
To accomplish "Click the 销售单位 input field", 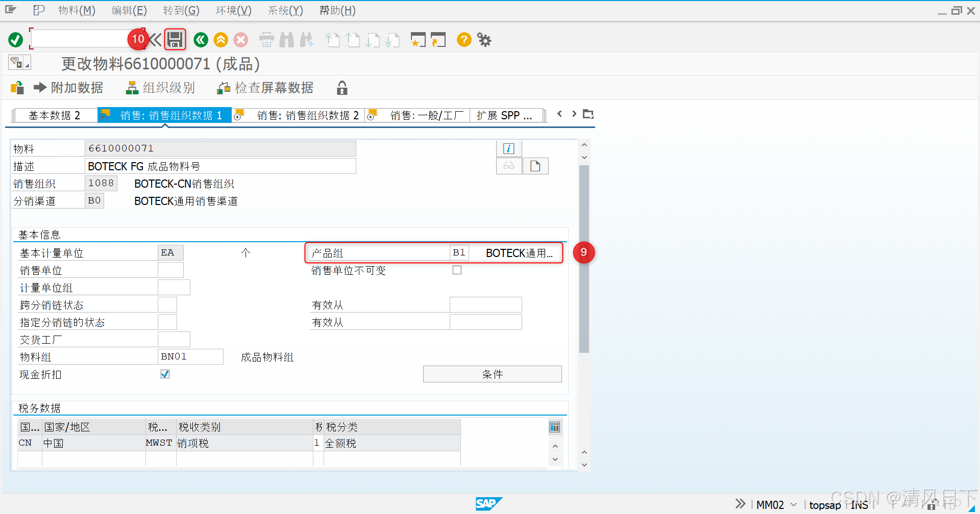I will [170, 270].
